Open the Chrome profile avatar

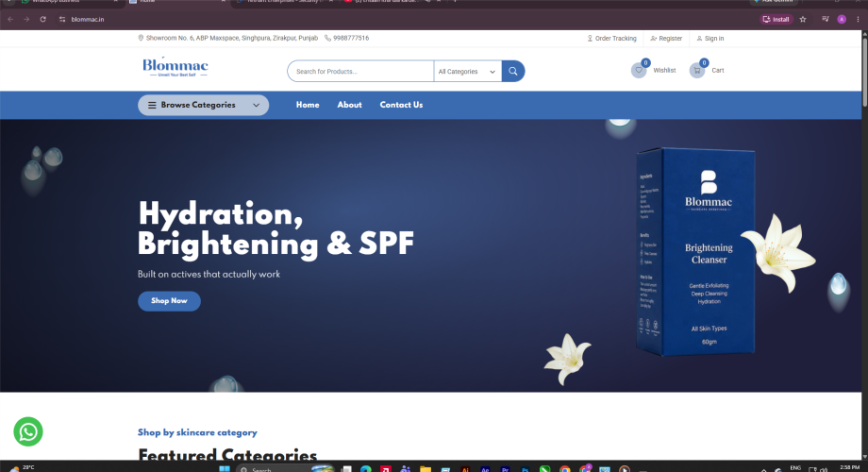pyautogui.click(x=842, y=20)
